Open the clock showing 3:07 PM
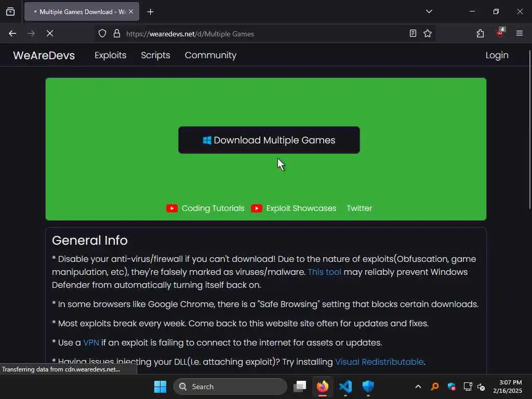 coord(508,387)
